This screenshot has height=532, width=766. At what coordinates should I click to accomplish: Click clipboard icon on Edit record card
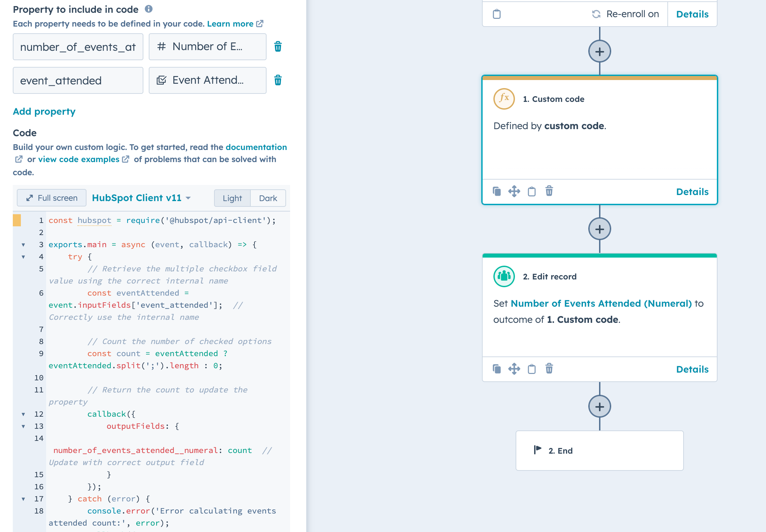tap(531, 369)
